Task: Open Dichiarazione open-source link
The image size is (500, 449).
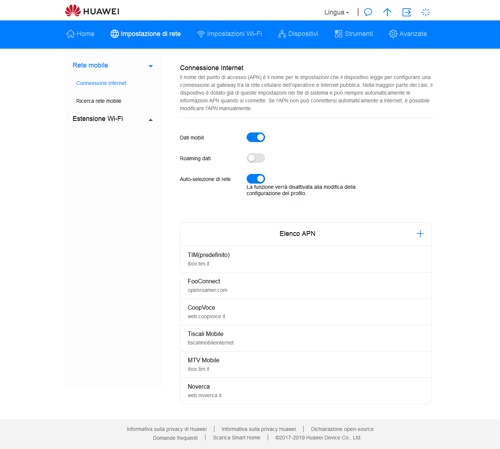Action: point(342,429)
